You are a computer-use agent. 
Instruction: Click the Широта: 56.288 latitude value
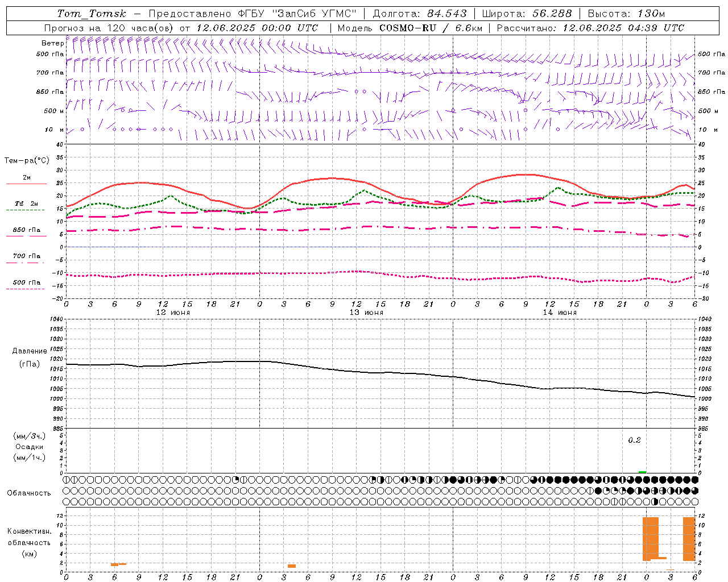[527, 14]
